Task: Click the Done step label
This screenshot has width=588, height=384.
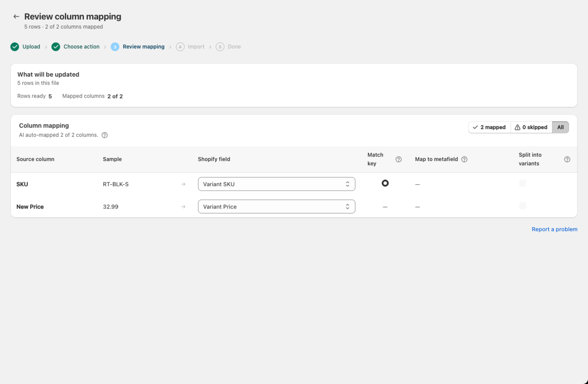Action: click(234, 47)
